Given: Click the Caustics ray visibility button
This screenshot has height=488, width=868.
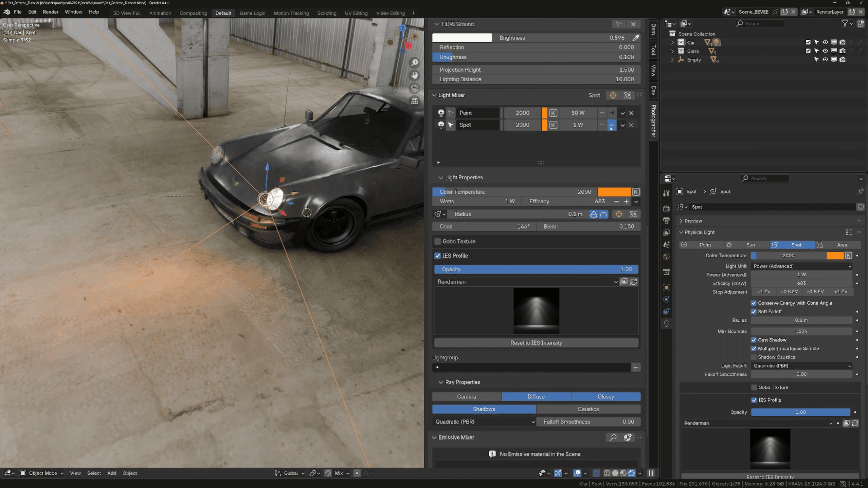Looking at the screenshot, I should [588, 409].
